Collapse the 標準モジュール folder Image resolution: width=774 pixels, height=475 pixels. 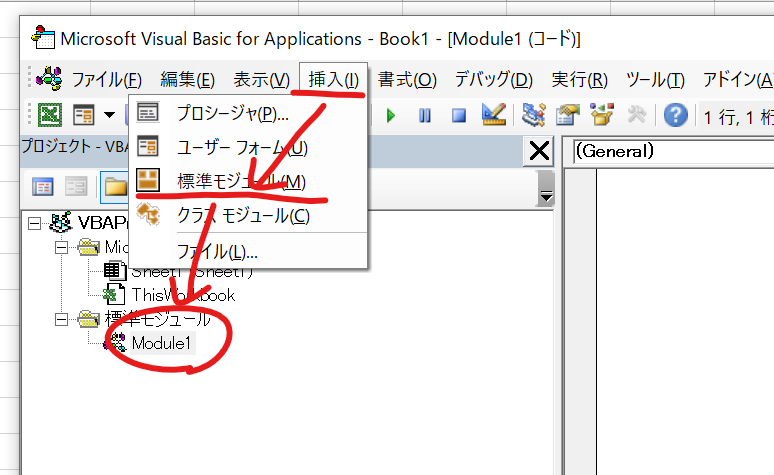click(61, 320)
